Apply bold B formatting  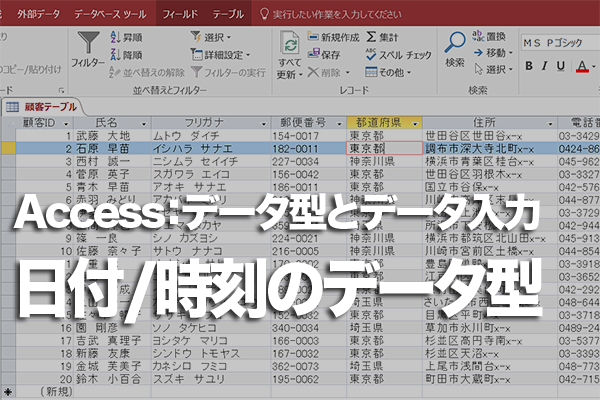coord(529,66)
